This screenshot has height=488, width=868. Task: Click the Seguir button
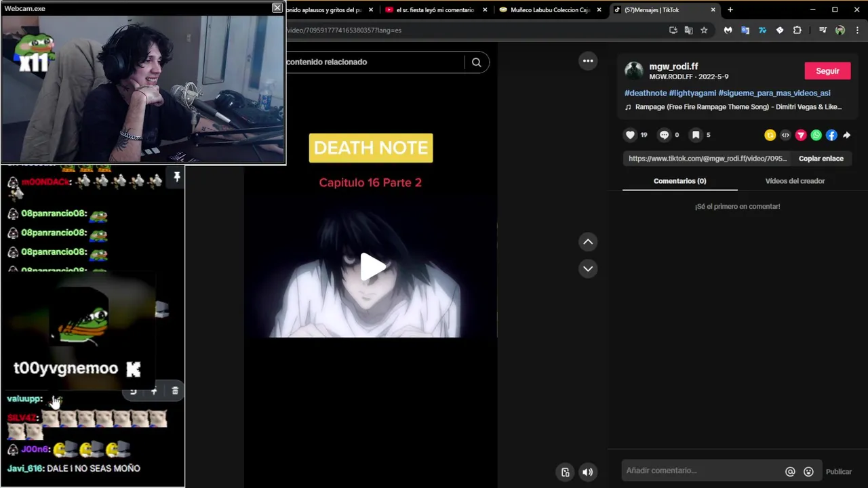[x=827, y=71]
